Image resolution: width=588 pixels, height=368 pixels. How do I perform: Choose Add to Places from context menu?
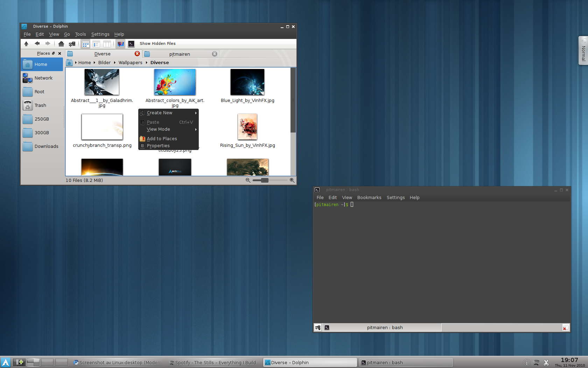click(x=168, y=139)
